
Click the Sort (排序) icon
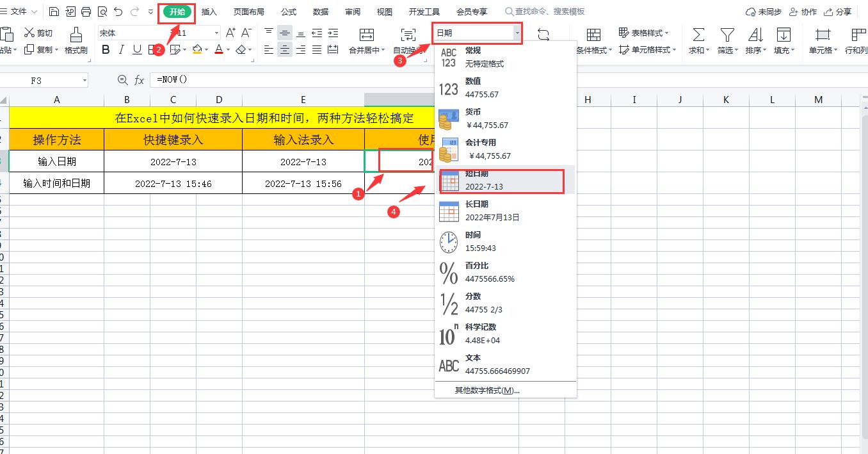pyautogui.click(x=756, y=35)
